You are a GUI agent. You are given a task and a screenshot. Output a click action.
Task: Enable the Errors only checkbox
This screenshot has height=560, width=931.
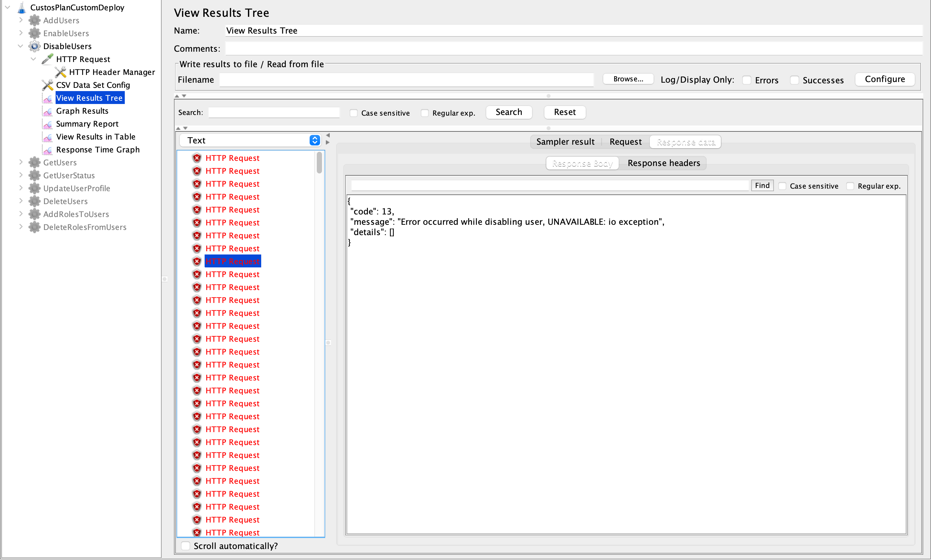point(746,80)
